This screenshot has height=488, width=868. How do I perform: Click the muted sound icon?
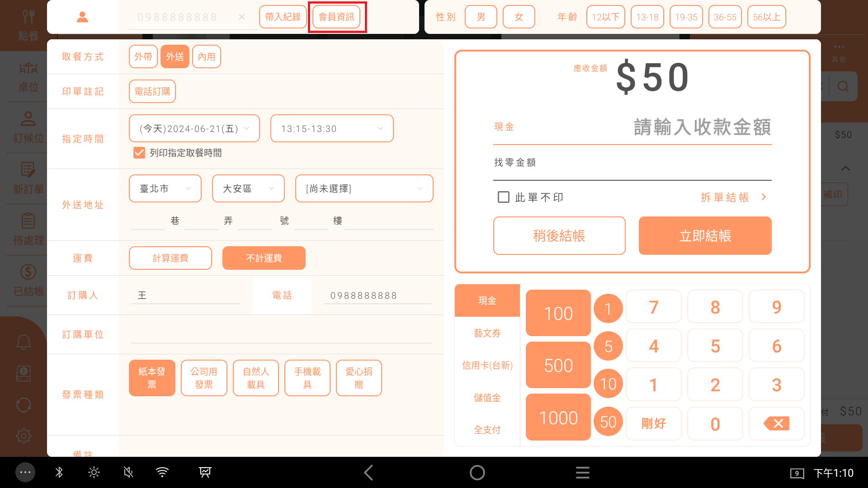128,473
